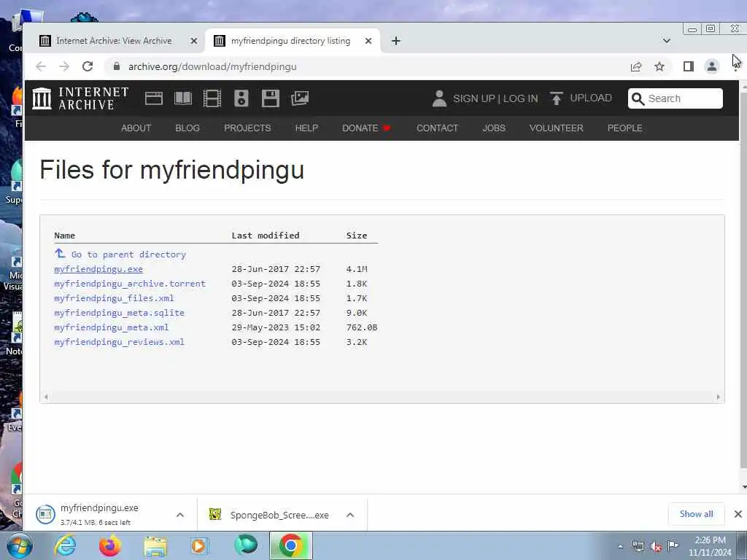Open myfriendpingu_files.xml link
The height and width of the screenshot is (560, 747).
pyautogui.click(x=115, y=298)
